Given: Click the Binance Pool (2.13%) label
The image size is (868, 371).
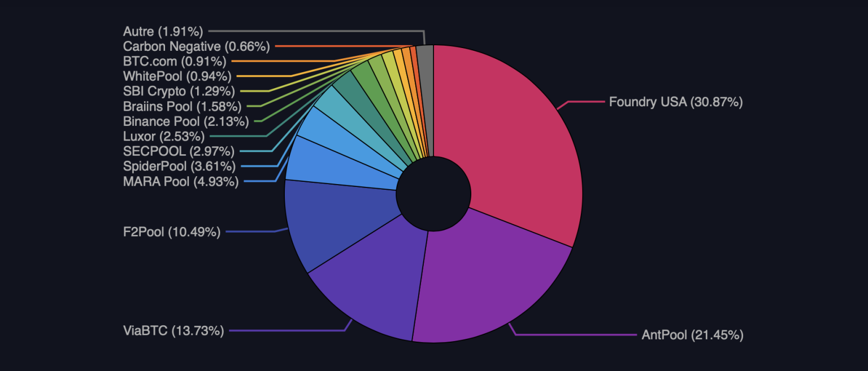Looking at the screenshot, I should [x=186, y=121].
